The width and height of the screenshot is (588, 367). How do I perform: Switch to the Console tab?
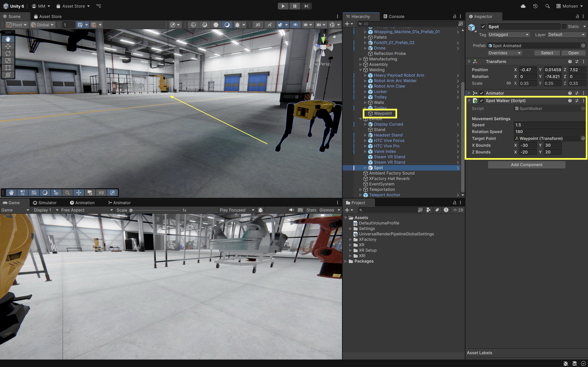coord(394,16)
